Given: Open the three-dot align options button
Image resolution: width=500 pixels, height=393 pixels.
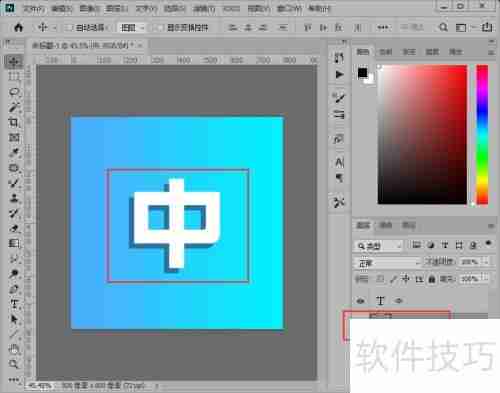Looking at the screenshot, I should click(x=383, y=28).
